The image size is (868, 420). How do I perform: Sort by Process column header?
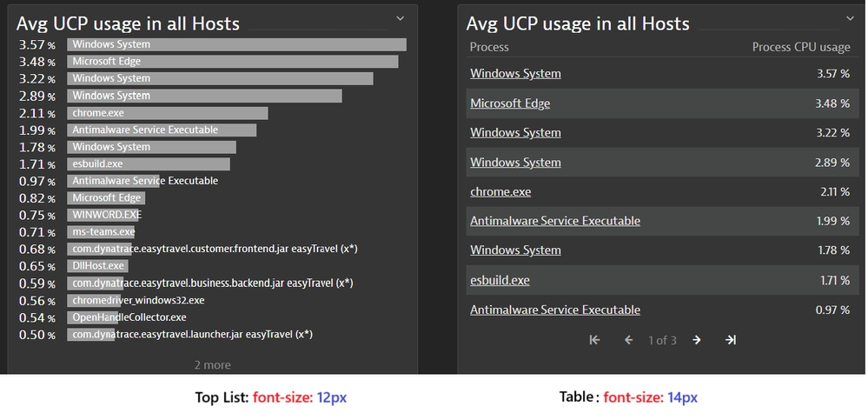click(x=489, y=47)
